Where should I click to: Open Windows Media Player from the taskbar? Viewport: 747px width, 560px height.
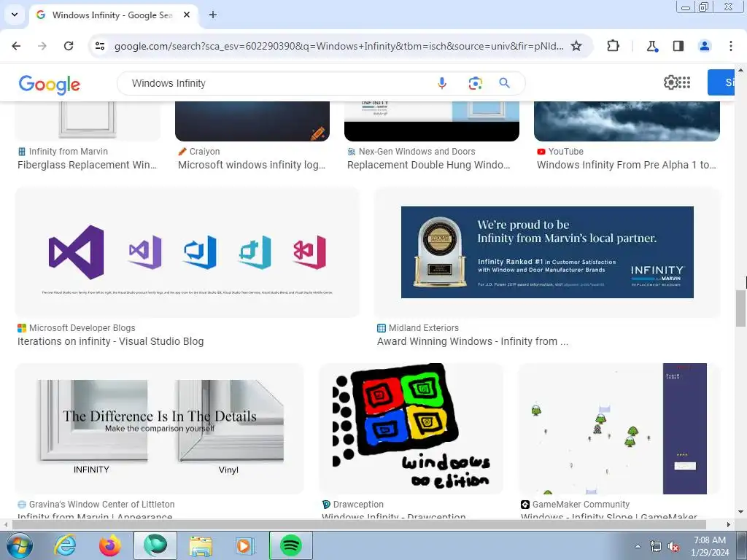245,545
